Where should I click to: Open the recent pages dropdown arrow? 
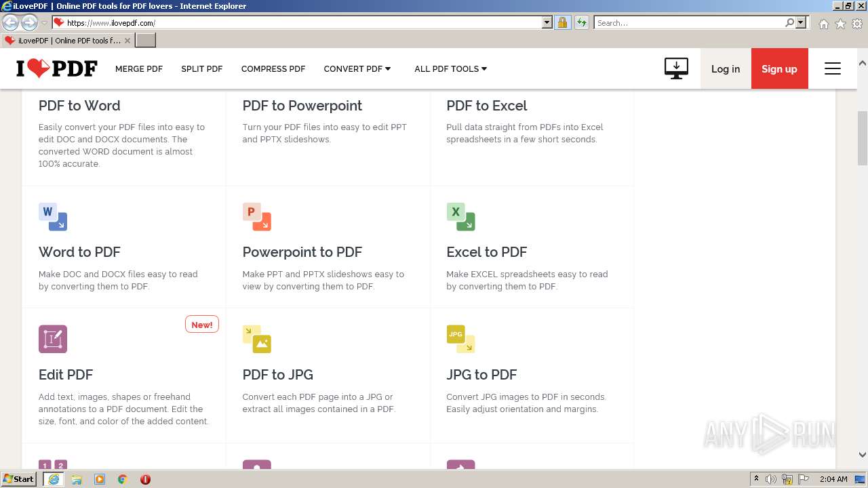tap(44, 23)
